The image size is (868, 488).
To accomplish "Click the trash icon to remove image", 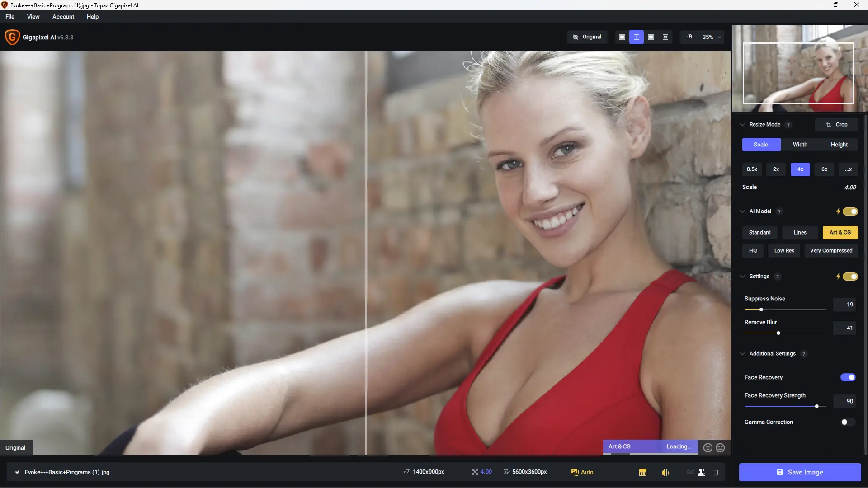I will [x=716, y=472].
